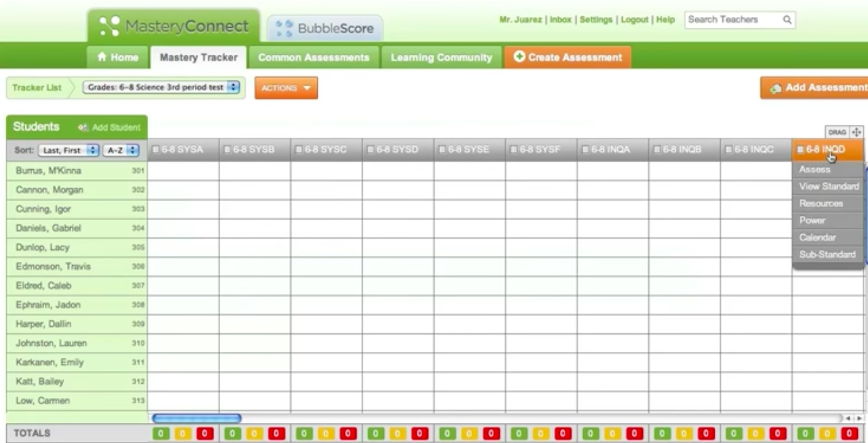Select Assess from the 6-8 INQD menu
Screen dimensions: 868x443
click(x=814, y=169)
